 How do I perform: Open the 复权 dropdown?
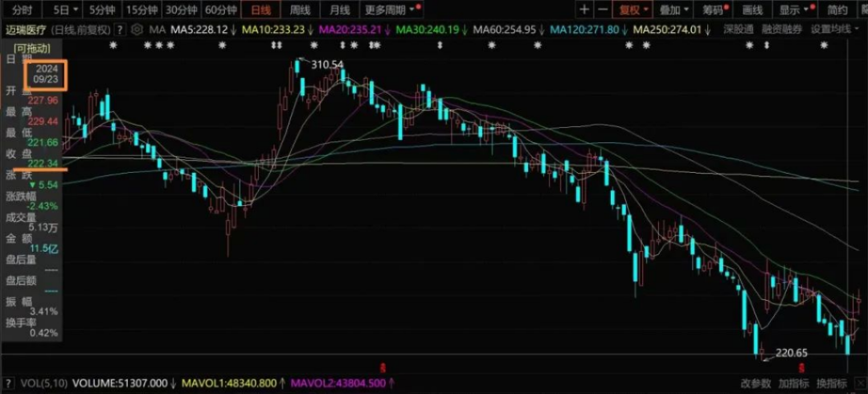pos(633,10)
